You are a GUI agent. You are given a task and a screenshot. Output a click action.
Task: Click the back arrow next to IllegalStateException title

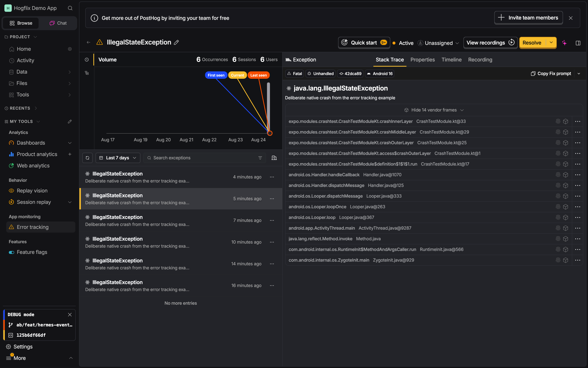(88, 42)
